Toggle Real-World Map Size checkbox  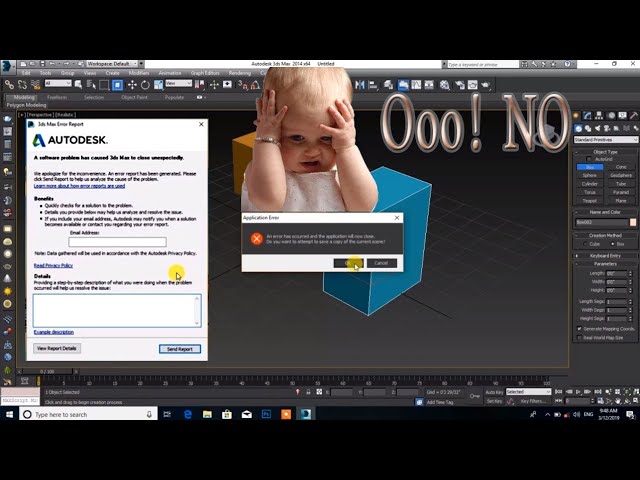[579, 338]
